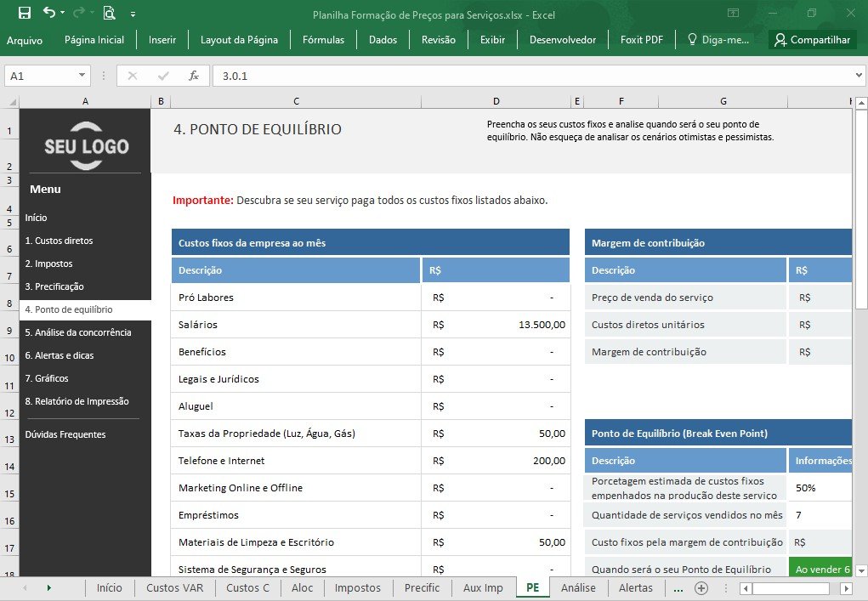This screenshot has height=601, width=868.
Task: Click the confirm checkmark in formula bar
Action: (162, 76)
